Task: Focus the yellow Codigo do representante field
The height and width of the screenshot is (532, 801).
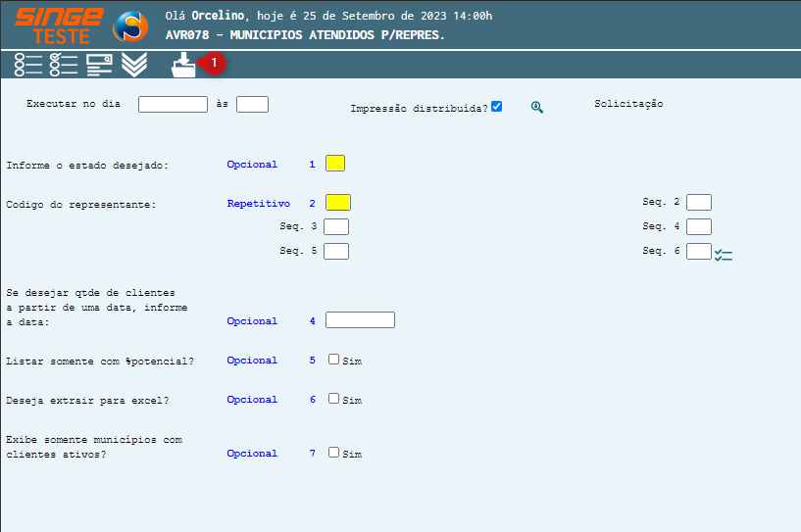Action: tap(337, 203)
